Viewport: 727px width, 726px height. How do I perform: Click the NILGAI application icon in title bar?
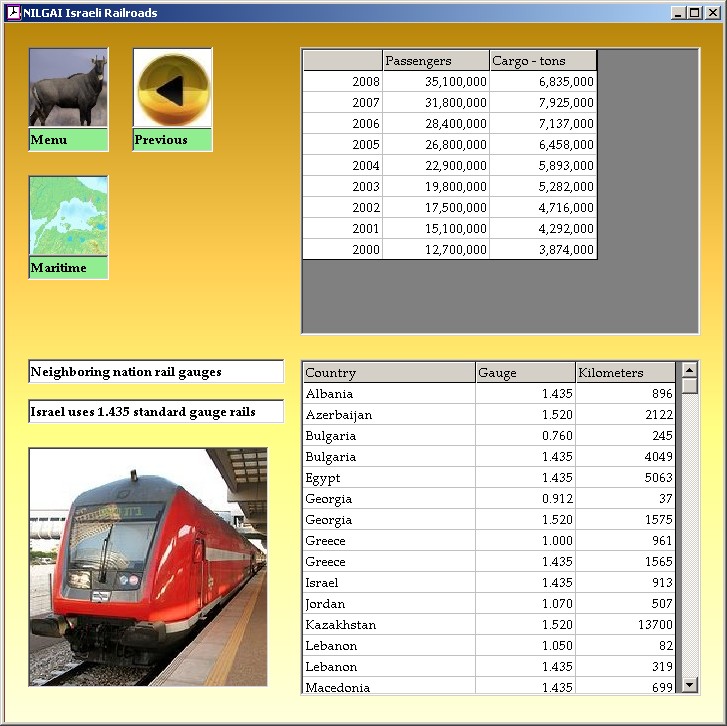(x=13, y=13)
